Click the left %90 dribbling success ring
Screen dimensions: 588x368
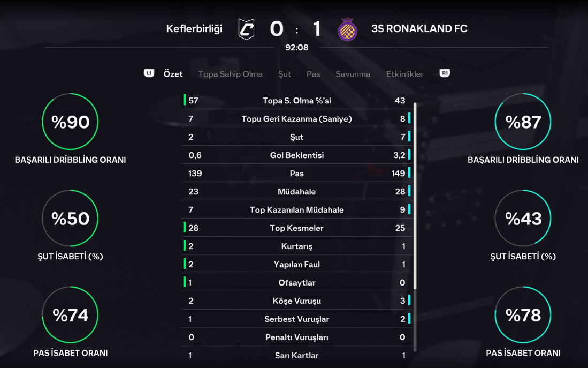point(70,122)
